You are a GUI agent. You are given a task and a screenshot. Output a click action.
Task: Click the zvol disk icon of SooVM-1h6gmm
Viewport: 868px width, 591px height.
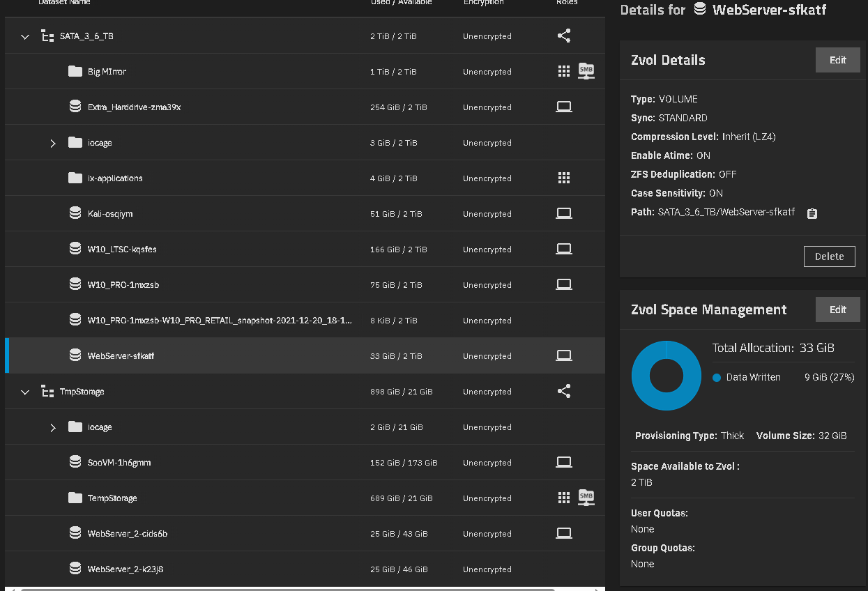coord(75,462)
